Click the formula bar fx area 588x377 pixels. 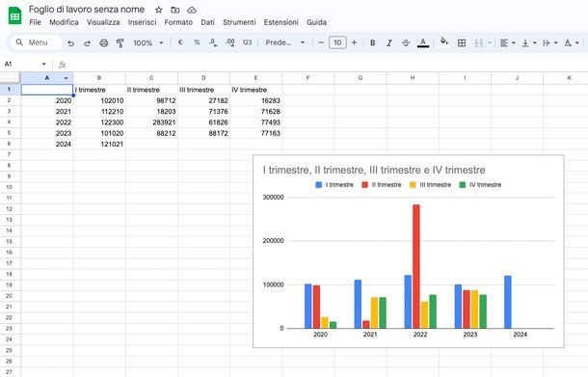[63, 65]
